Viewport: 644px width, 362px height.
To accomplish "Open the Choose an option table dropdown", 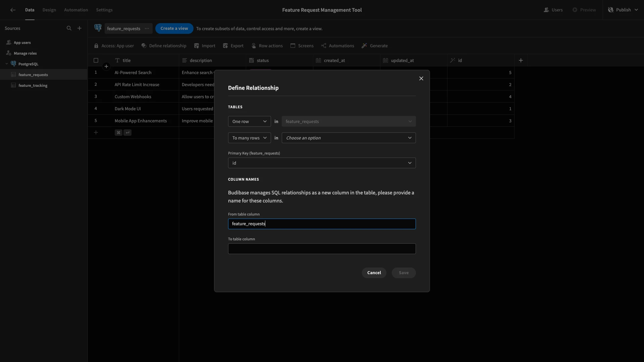I will (349, 138).
